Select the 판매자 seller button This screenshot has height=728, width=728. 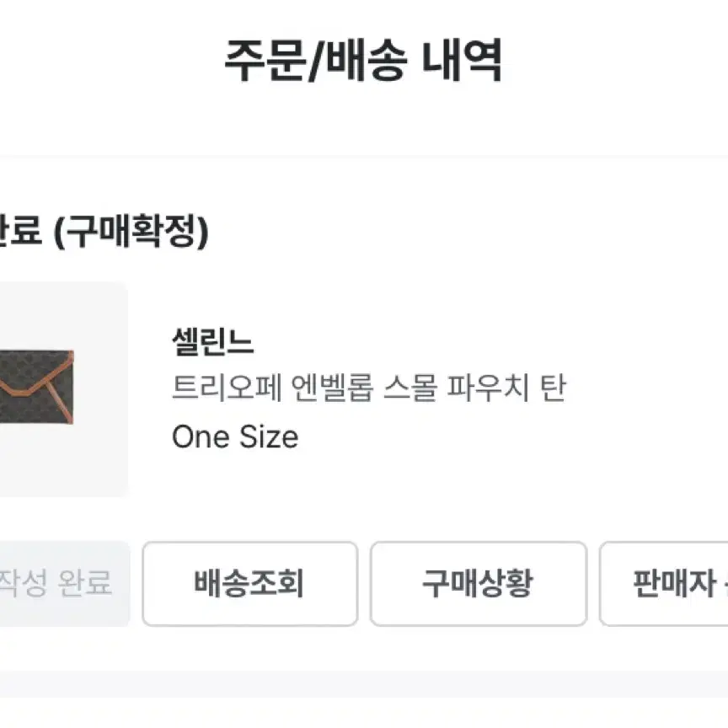point(664,584)
